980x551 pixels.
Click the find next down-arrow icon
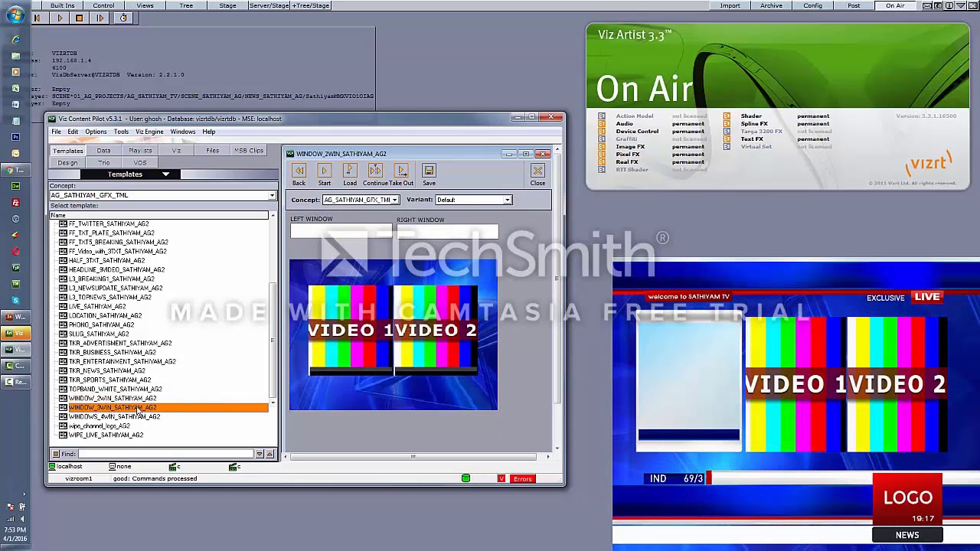[x=260, y=454]
